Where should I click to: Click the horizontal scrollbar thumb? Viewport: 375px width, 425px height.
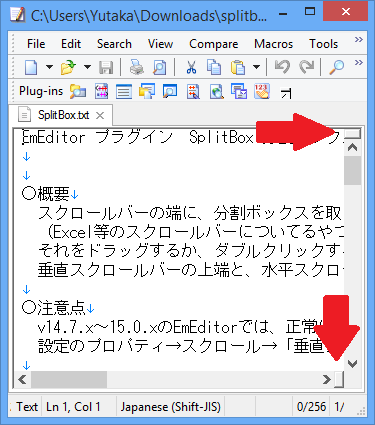(69, 379)
